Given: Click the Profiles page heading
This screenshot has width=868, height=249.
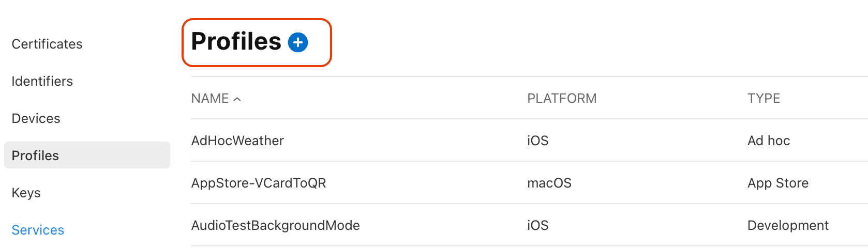Looking at the screenshot, I should pos(236,41).
